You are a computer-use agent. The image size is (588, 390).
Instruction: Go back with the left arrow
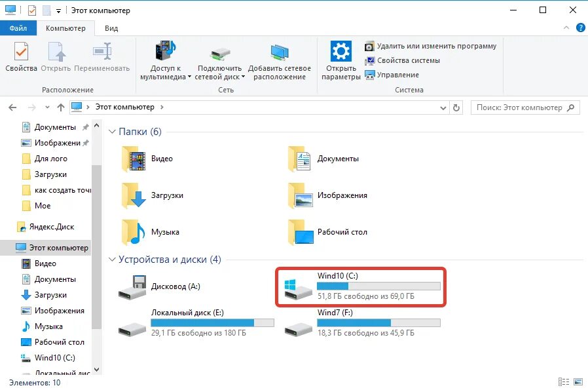(x=12, y=107)
